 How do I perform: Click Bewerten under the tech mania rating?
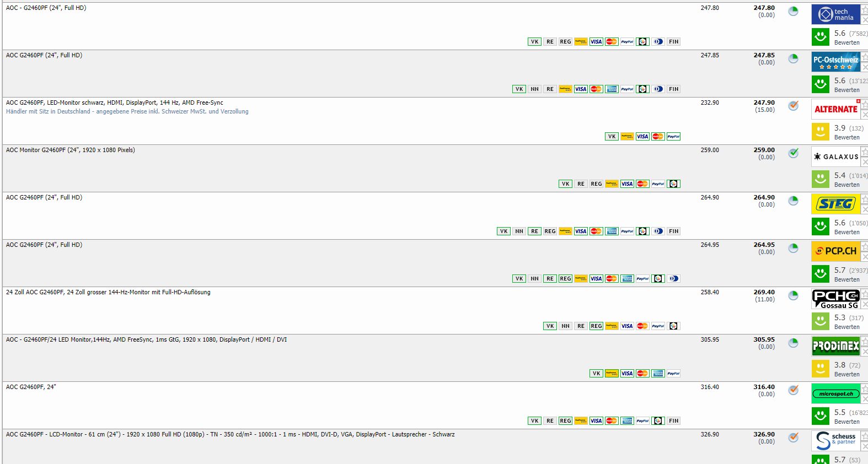point(846,43)
